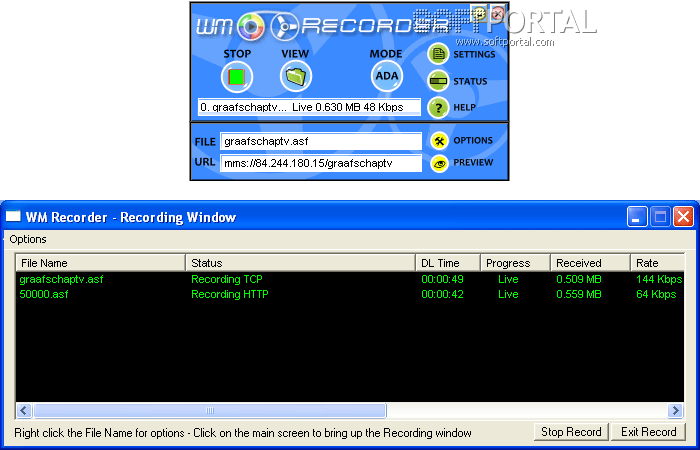
Task: Click the Rate column header
Action: pos(658,263)
